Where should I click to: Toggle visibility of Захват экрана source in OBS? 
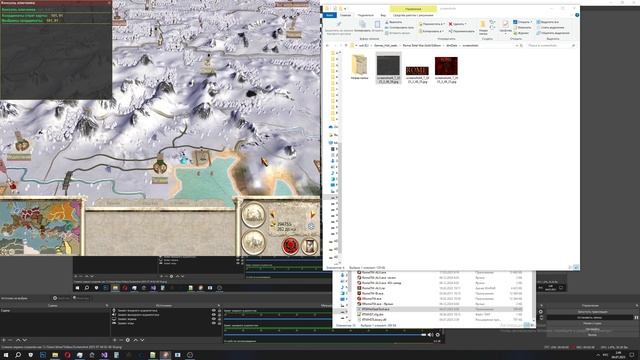[213, 319]
